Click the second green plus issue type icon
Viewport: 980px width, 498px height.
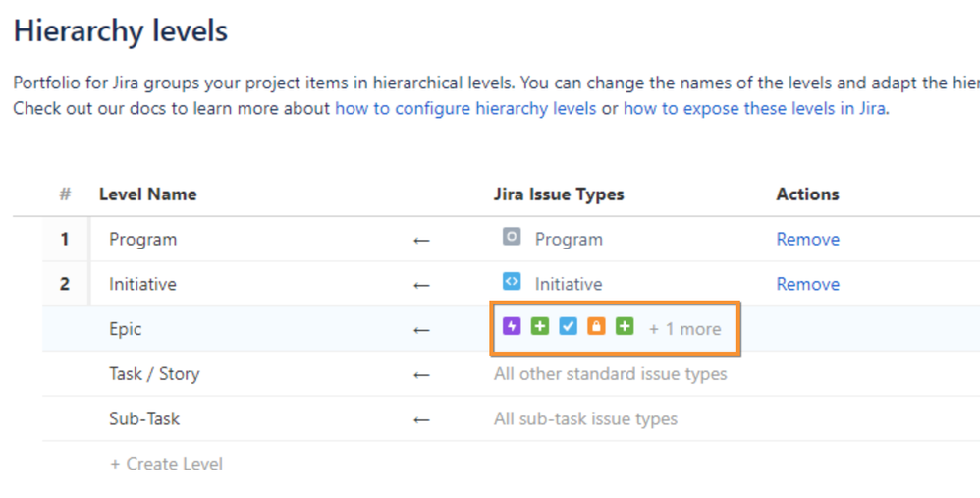click(625, 326)
